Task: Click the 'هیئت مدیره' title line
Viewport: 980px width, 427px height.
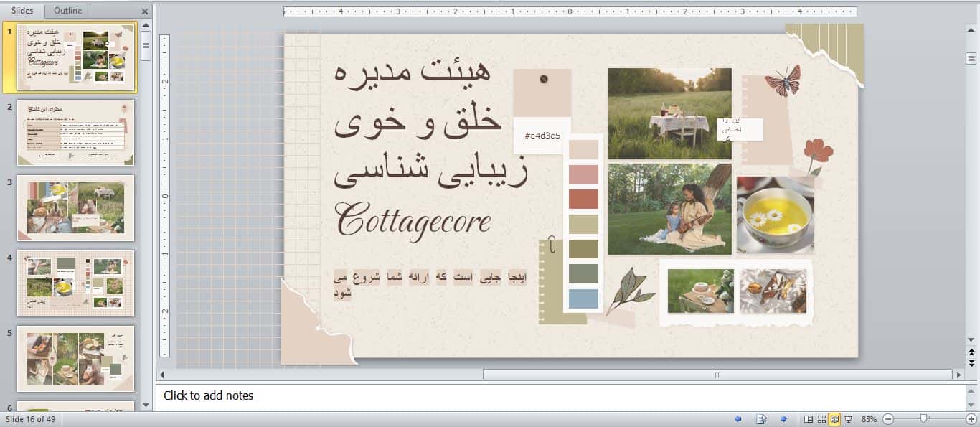Action: pos(413,72)
